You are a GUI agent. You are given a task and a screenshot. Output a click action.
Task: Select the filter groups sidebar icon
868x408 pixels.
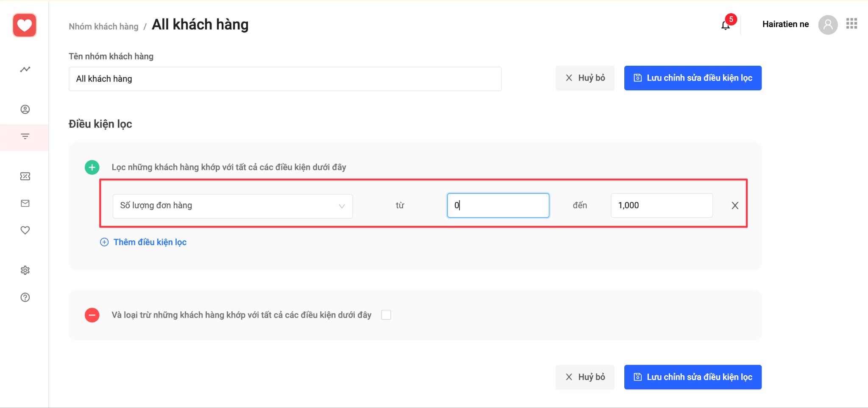click(25, 137)
